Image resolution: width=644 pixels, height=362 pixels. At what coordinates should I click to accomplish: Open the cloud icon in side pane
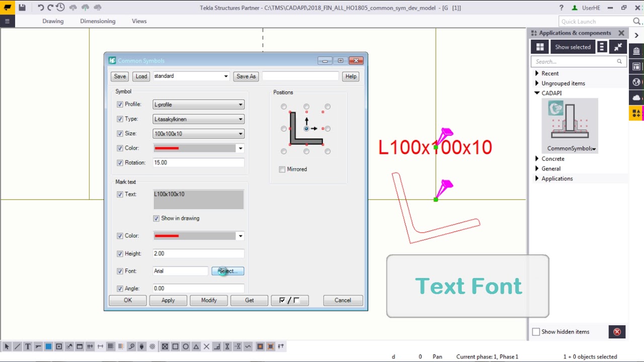point(636,98)
